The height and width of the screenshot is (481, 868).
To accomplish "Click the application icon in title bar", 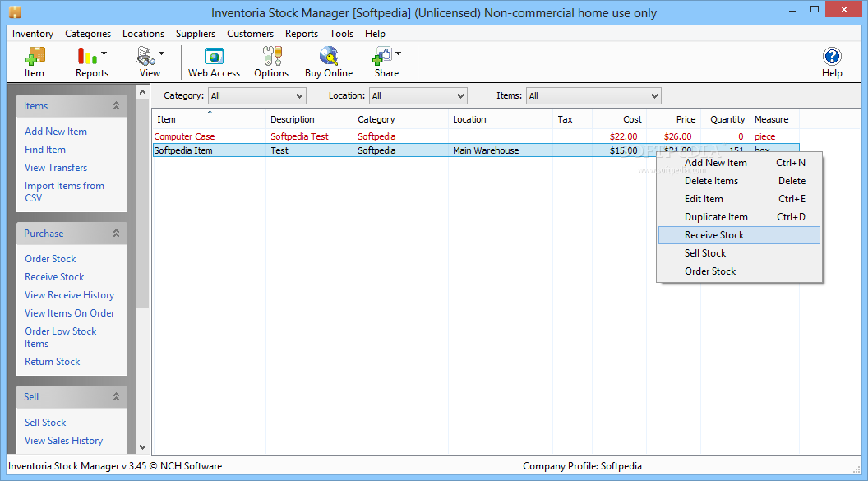I will point(15,12).
